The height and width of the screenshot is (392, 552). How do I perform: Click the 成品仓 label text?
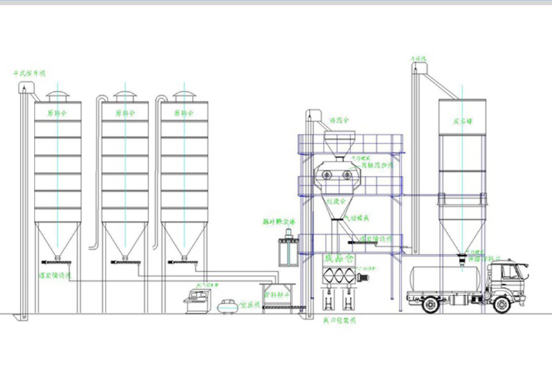coord(337,259)
